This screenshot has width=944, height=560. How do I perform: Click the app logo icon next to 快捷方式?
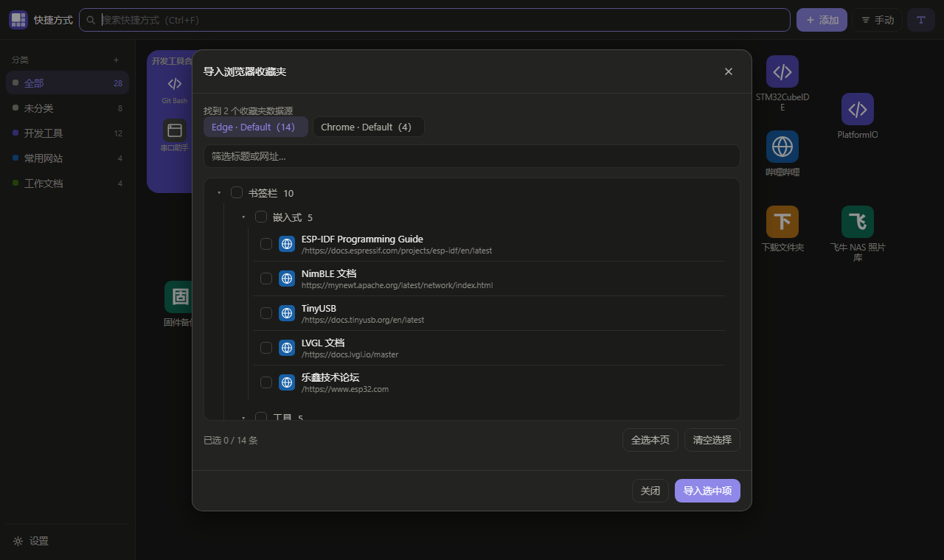coord(18,20)
